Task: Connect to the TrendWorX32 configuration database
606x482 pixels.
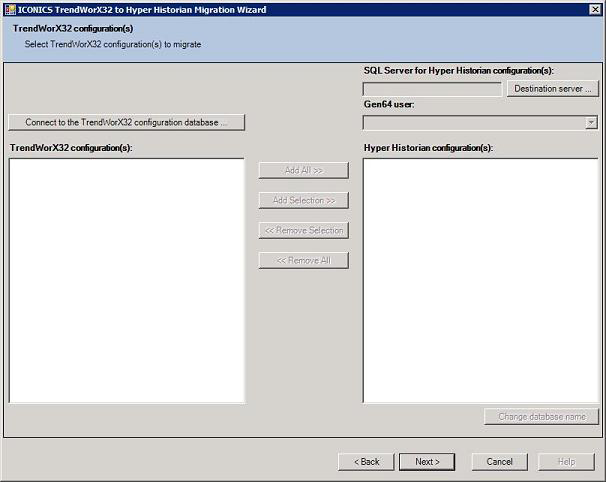Action: coord(127,122)
